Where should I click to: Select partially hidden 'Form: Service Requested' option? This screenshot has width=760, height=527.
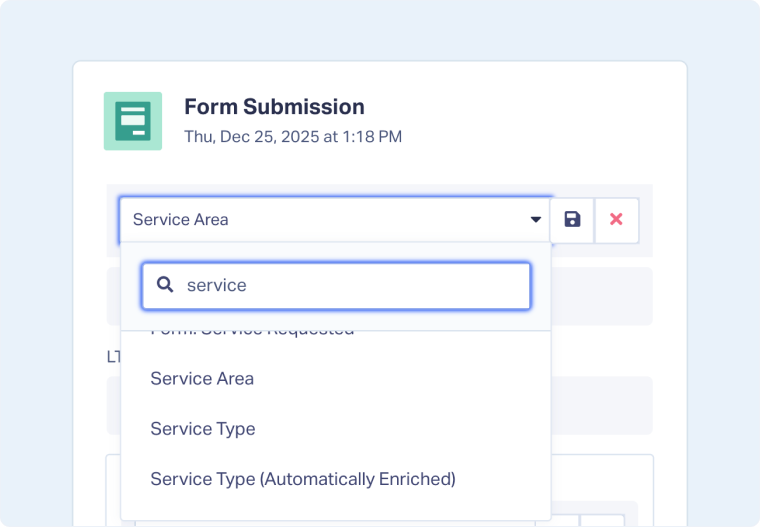[252, 333]
